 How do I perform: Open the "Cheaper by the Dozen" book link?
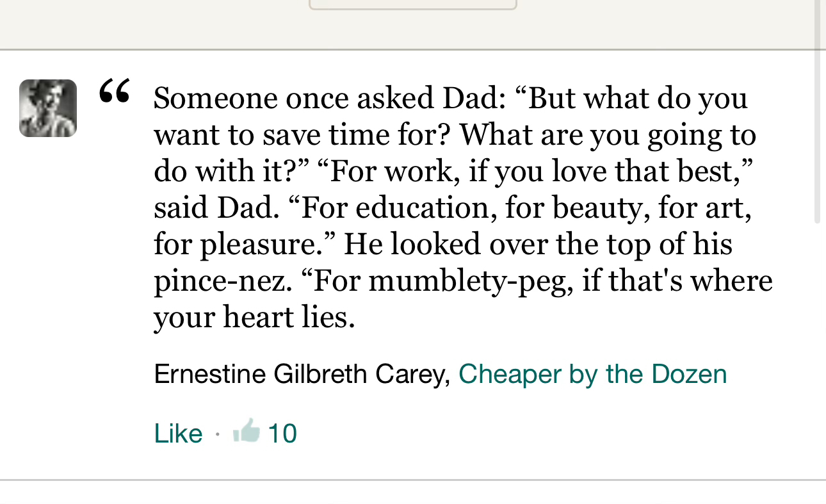[x=592, y=374]
